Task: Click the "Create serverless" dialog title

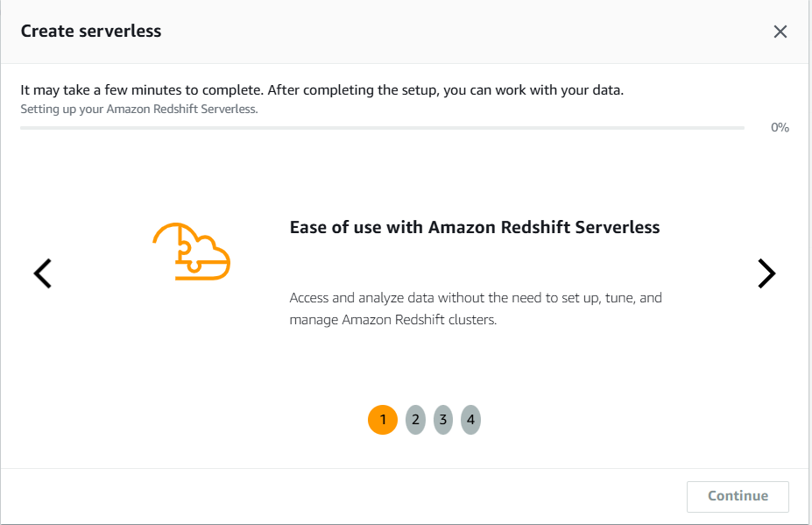Action: pyautogui.click(x=91, y=32)
